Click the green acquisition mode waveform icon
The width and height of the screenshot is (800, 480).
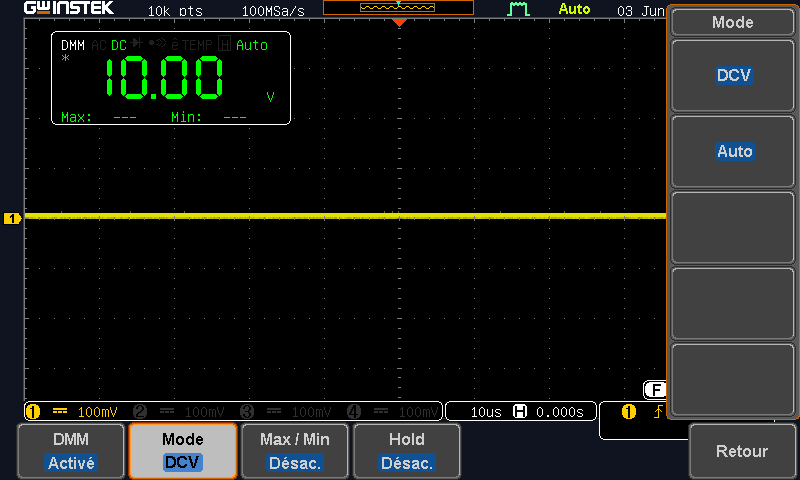coord(518,9)
